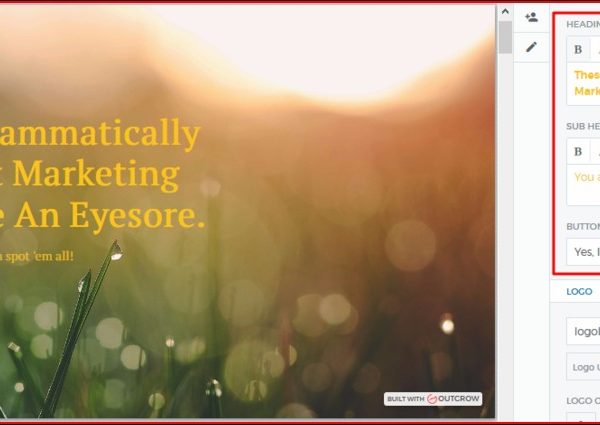This screenshot has height=425, width=600.
Task: Click into the orange Heading text editor
Action: pyautogui.click(x=584, y=82)
